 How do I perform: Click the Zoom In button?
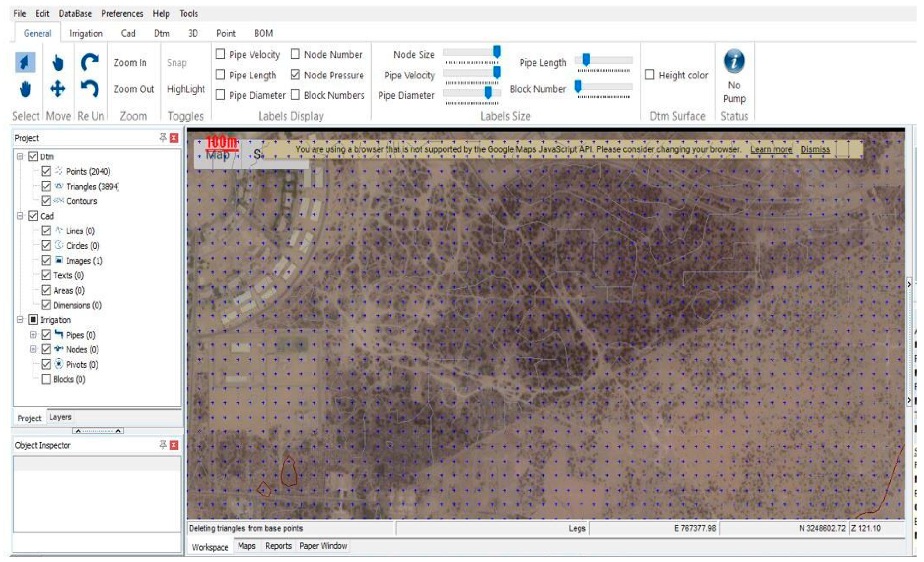130,63
